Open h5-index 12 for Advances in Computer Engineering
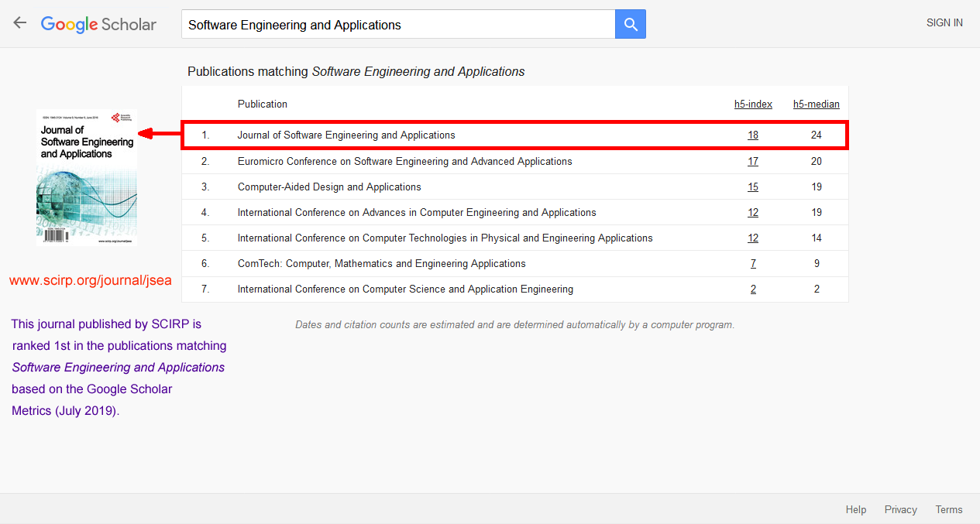The image size is (980, 524). 753,213
